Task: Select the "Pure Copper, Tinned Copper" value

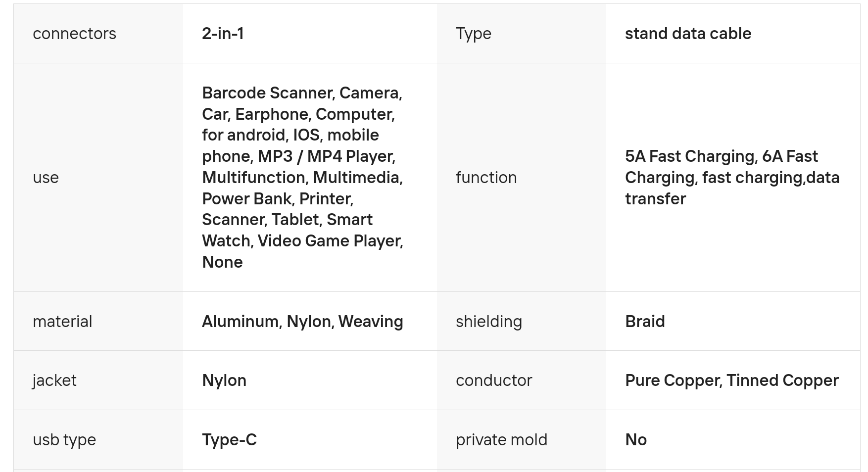Action: click(x=731, y=380)
